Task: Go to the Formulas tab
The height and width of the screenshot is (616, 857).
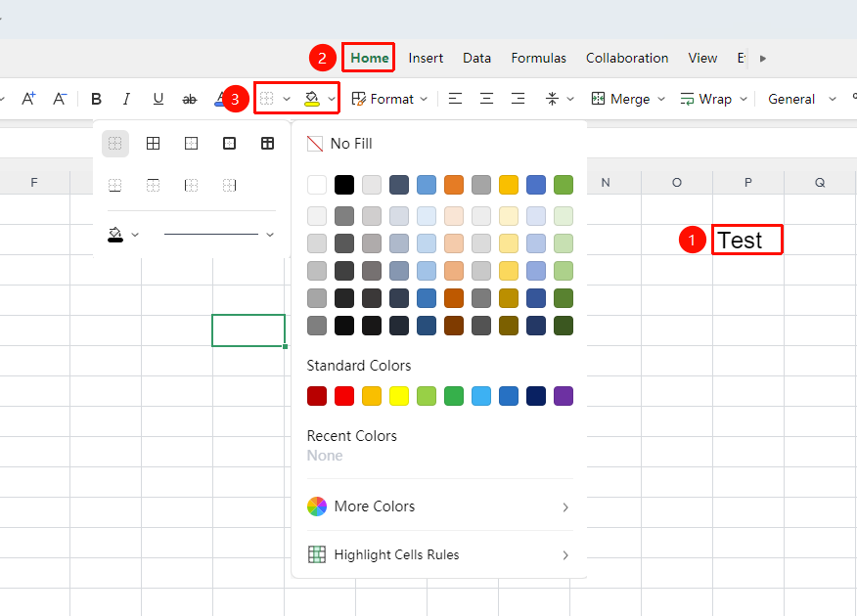Action: coord(538,58)
